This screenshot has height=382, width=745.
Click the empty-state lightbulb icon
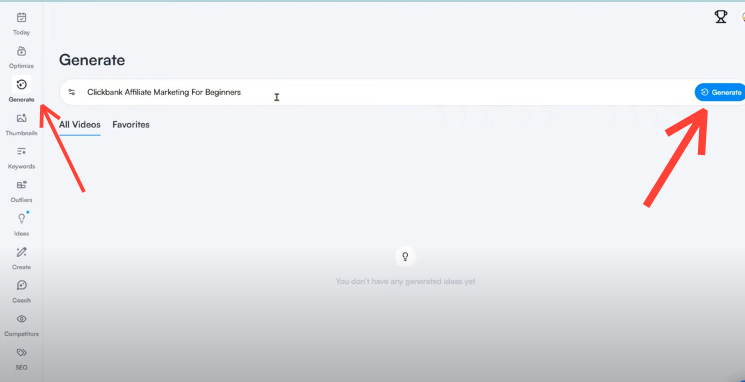click(405, 257)
